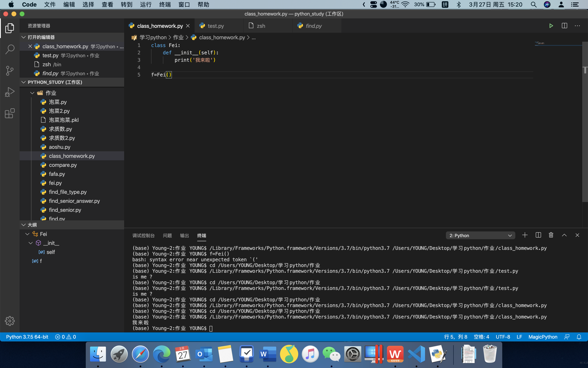Viewport: 588px width, 368px height.
Task: Open Bluetooth menu bar icon
Action: 459,5
